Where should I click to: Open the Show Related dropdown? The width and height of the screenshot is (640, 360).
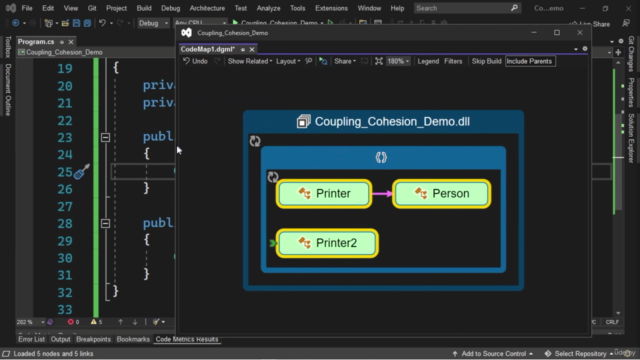(250, 61)
